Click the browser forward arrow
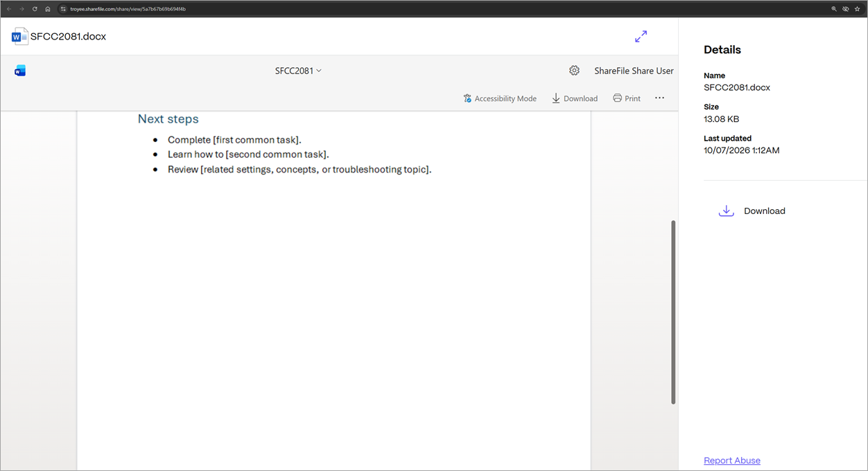The height and width of the screenshot is (471, 868). click(x=21, y=9)
